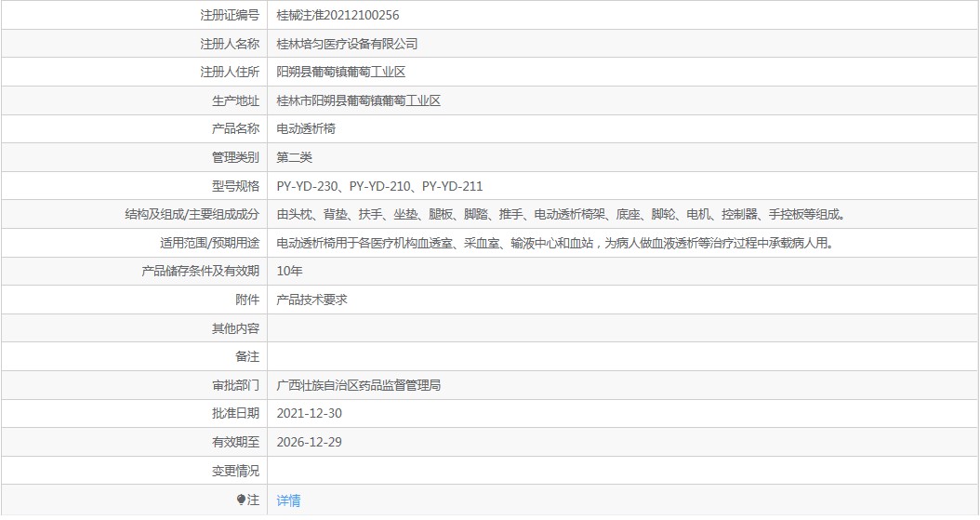Select production address 桂林市阳朔县葡萄镇葡萄工业区
Image resolution: width=980 pixels, height=520 pixels.
(359, 100)
